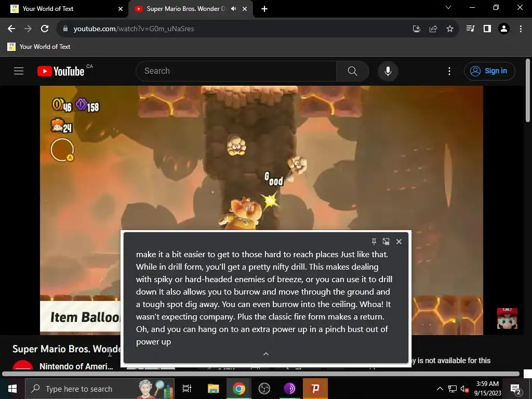Click the Nintendo of America channel name

coord(76,366)
